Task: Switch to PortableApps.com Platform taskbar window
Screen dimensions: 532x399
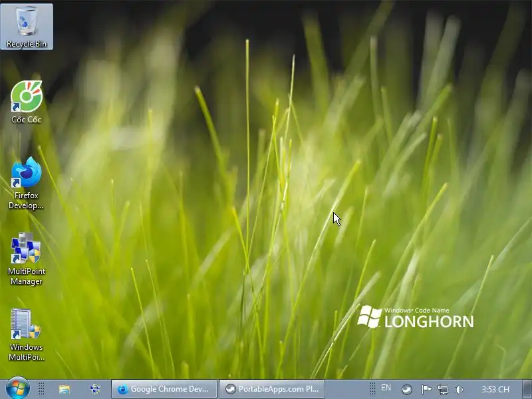Action: [x=272, y=389]
